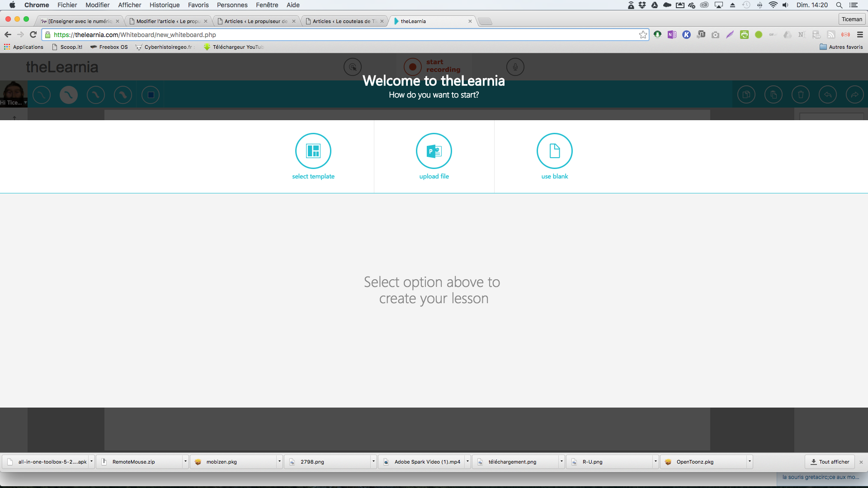The height and width of the screenshot is (488, 868).
Task: Click the use blank icon
Action: click(x=554, y=151)
